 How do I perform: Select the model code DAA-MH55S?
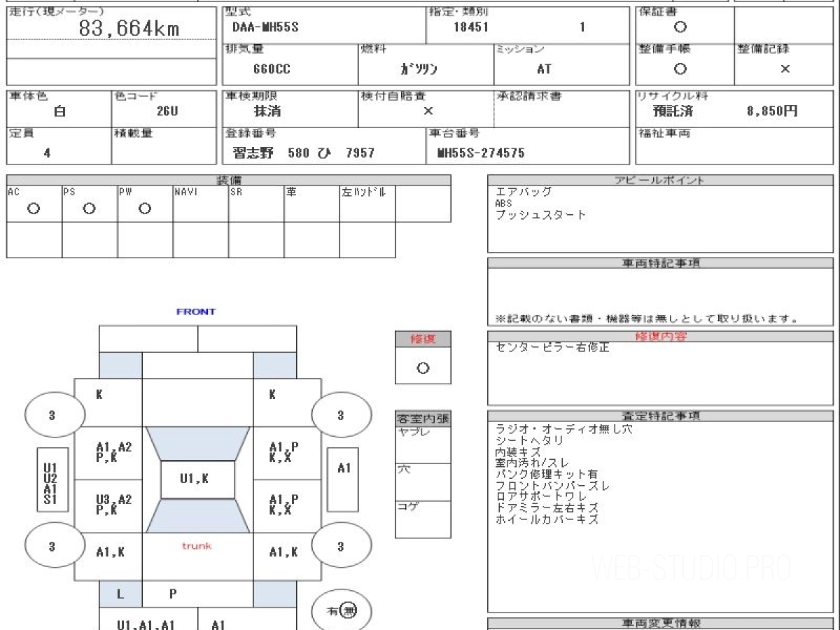click(x=265, y=28)
